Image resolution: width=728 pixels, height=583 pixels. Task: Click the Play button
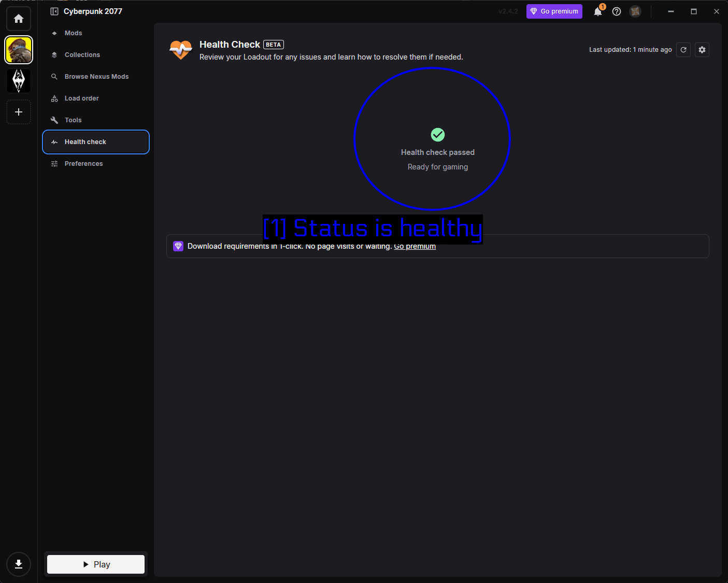(96, 564)
